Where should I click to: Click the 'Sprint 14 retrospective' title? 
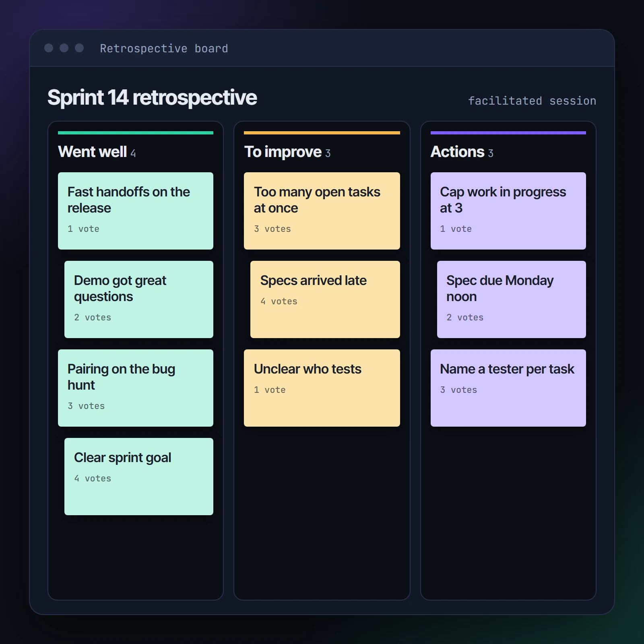click(x=152, y=98)
